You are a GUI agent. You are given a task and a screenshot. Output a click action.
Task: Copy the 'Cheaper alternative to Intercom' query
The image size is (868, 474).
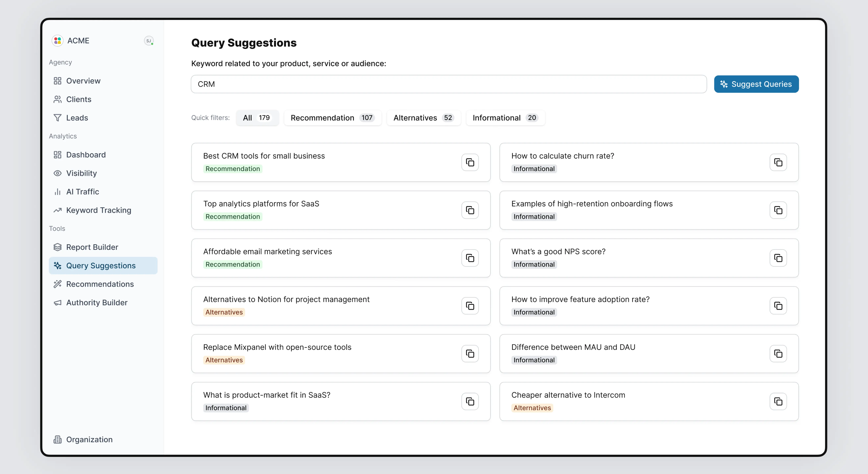click(778, 402)
